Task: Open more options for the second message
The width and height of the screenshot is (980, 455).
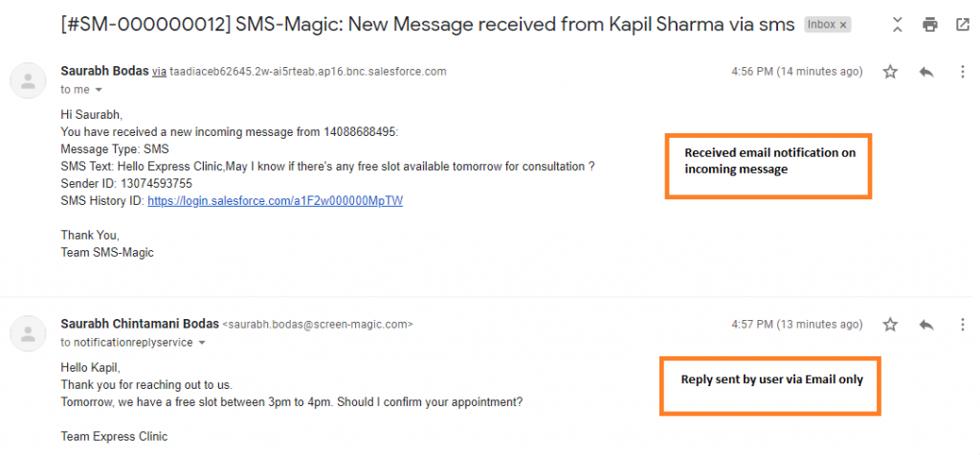Action: click(961, 325)
